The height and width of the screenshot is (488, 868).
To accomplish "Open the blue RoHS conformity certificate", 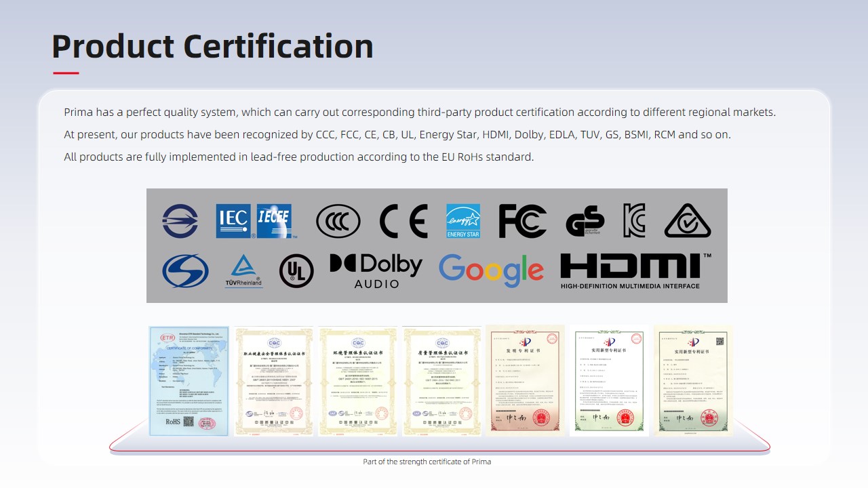I will (189, 381).
